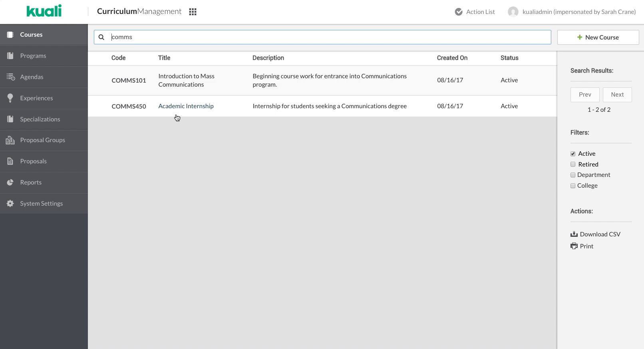Click the Print printer icon
This screenshot has width=644, height=349.
point(574,246)
